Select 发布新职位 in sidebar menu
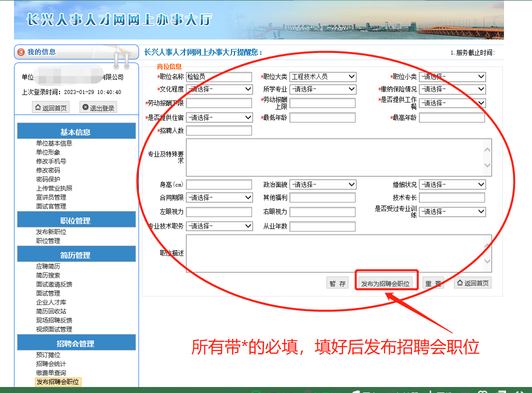The height and width of the screenshot is (393, 532). pos(51,232)
